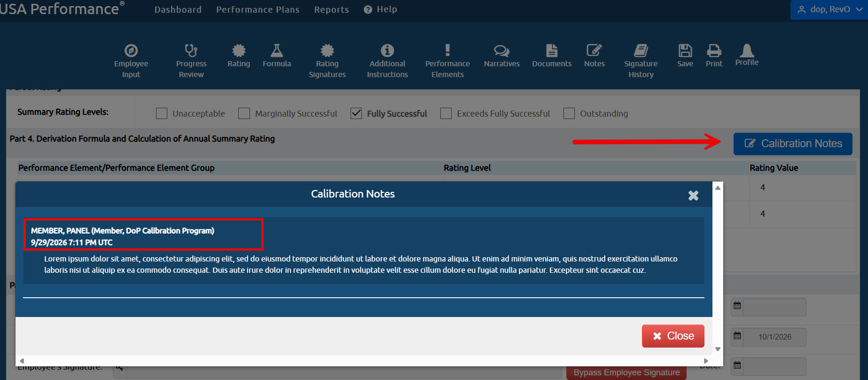Image resolution: width=868 pixels, height=380 pixels.
Task: Dismiss Calibration Notes with the X icon
Action: click(x=693, y=195)
